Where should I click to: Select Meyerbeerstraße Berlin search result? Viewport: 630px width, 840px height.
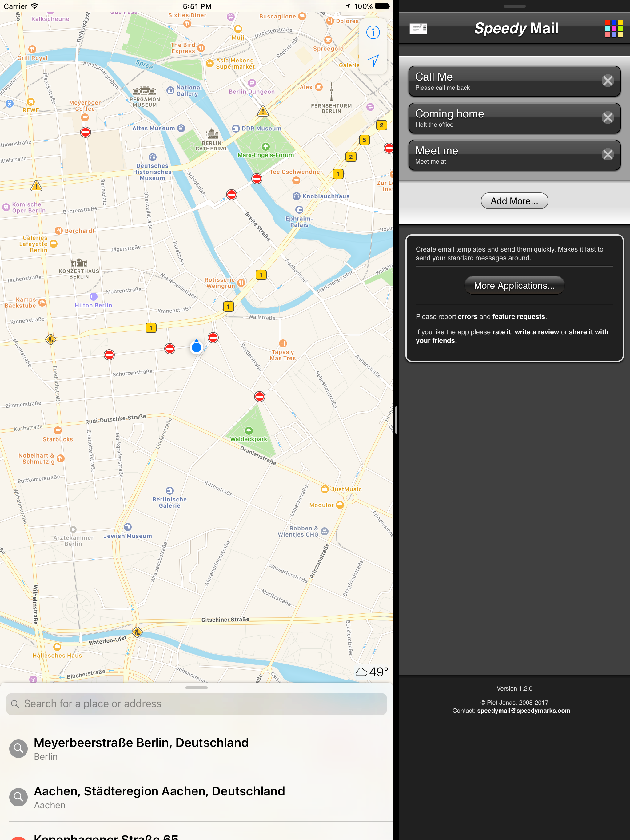click(x=197, y=748)
